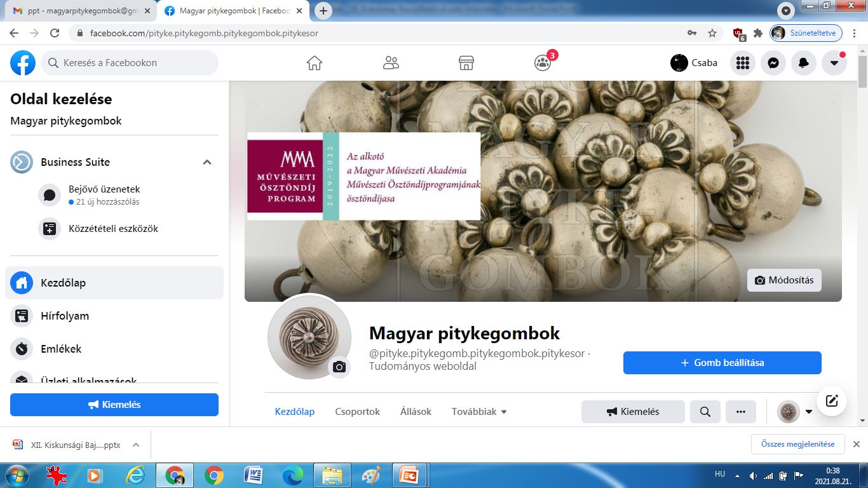Switch to the Kezdőlap page tab
The height and width of the screenshot is (488, 868).
pyautogui.click(x=295, y=412)
